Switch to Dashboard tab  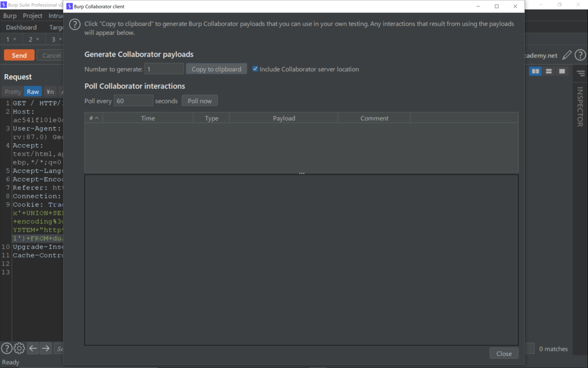[x=22, y=27]
